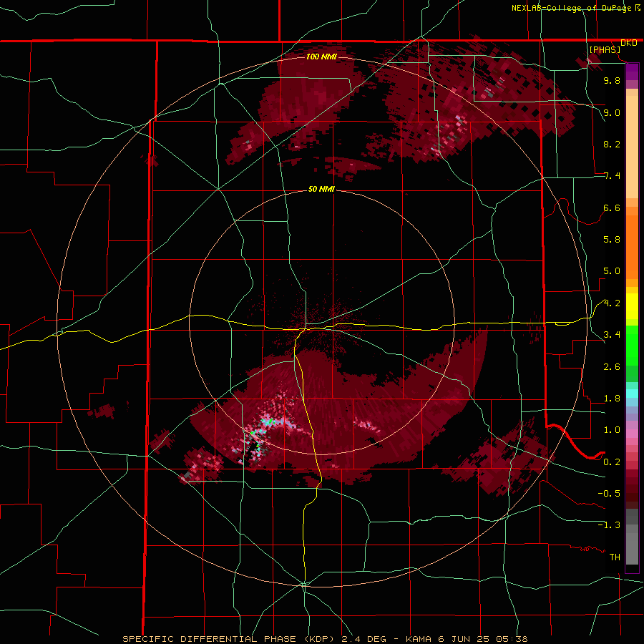Viewport: 644px width, 644px height.
Task: Click the 1.8 value on the color scale
Action: point(612,399)
